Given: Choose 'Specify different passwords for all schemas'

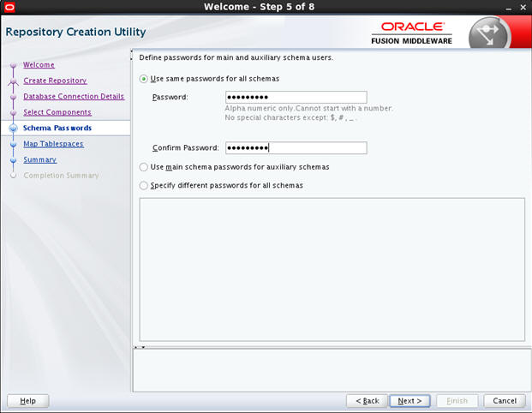Looking at the screenshot, I should click(x=144, y=185).
